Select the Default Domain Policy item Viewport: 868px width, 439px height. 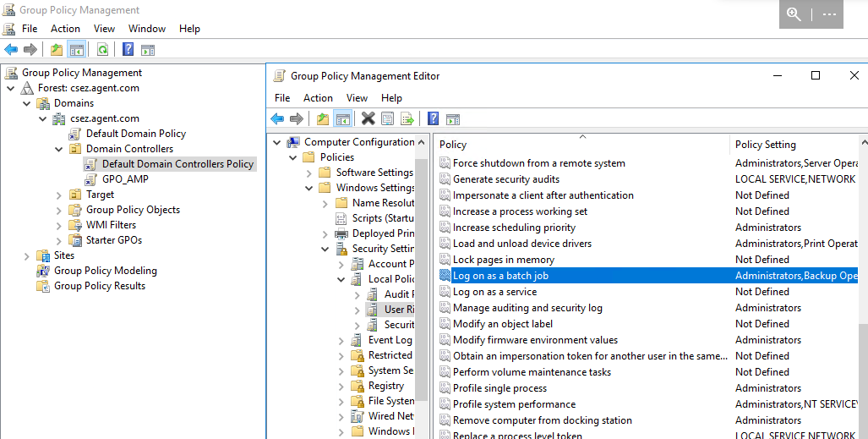pos(135,134)
